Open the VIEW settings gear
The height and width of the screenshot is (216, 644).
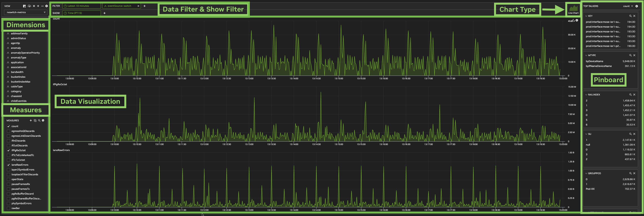tap(47, 6)
